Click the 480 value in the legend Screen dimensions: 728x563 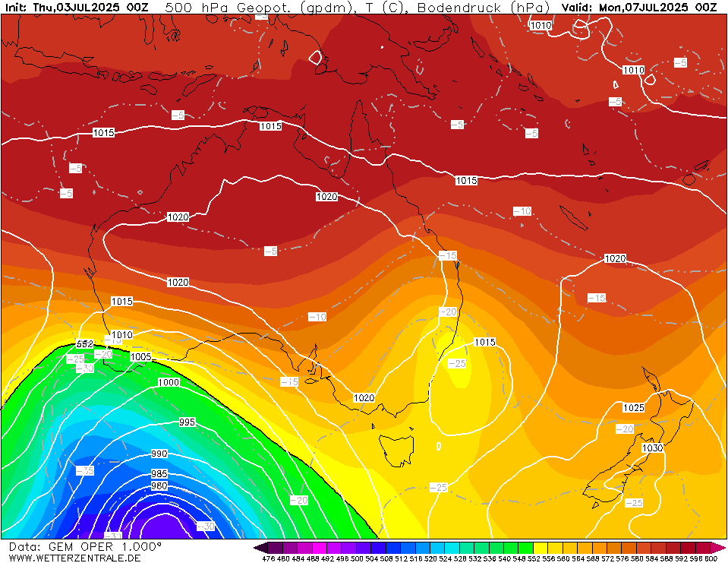pos(283,558)
